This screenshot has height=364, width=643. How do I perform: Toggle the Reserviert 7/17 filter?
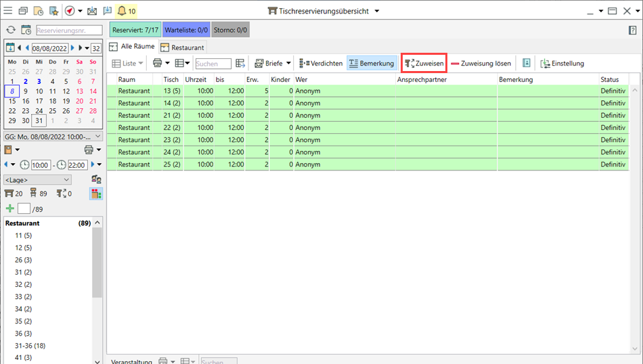click(135, 30)
